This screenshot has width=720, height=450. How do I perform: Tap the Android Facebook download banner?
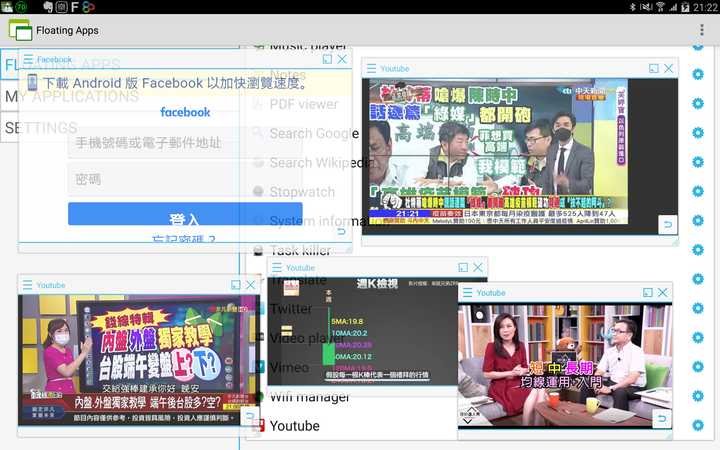tap(185, 83)
